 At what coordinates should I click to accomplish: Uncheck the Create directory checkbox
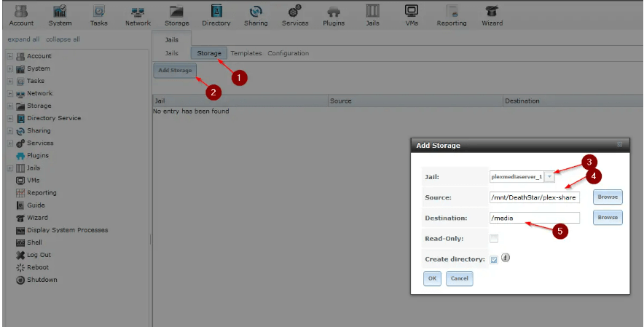point(494,259)
